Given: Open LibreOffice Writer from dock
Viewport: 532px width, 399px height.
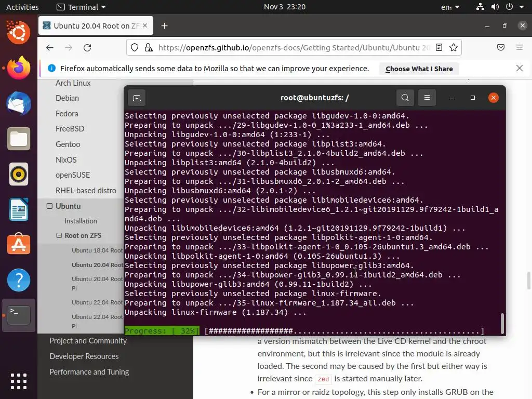Looking at the screenshot, I should pyautogui.click(x=19, y=209).
